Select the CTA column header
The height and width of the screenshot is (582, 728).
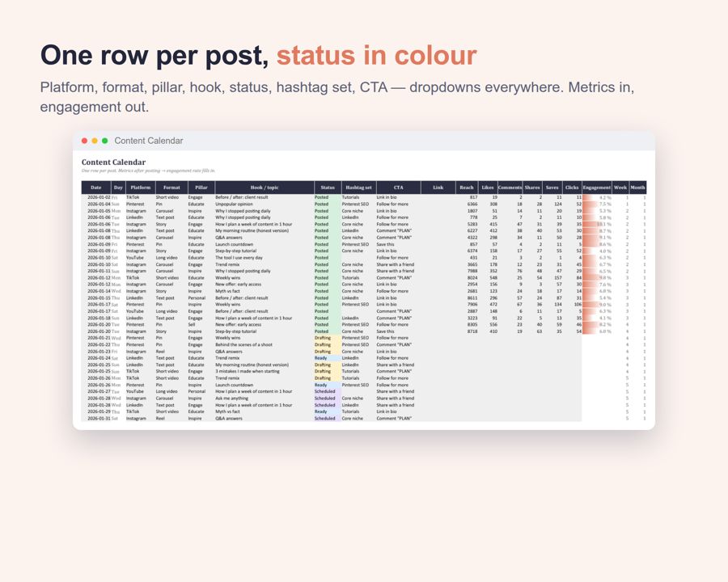[x=398, y=188]
